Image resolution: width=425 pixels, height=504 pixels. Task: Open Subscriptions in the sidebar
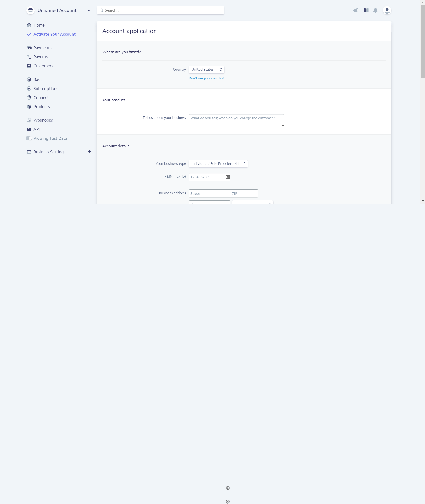pyautogui.click(x=46, y=88)
